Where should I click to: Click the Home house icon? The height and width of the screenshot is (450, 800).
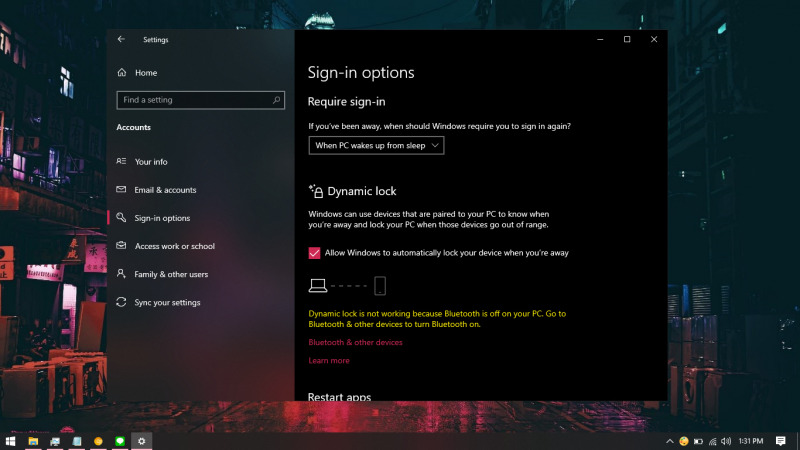click(x=121, y=72)
